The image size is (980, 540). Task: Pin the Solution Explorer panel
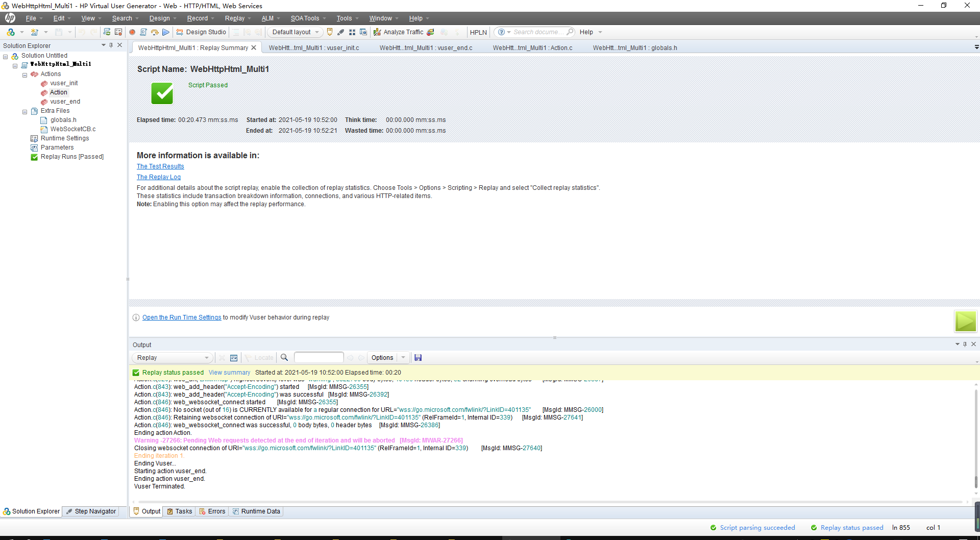pyautogui.click(x=111, y=45)
